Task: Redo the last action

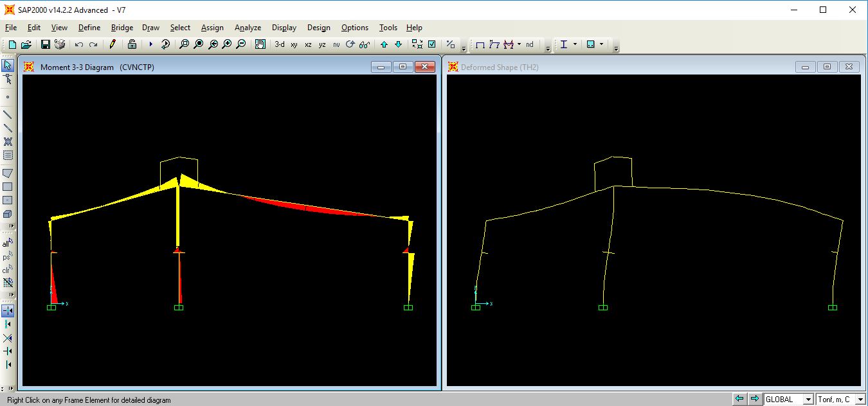Action: point(93,44)
